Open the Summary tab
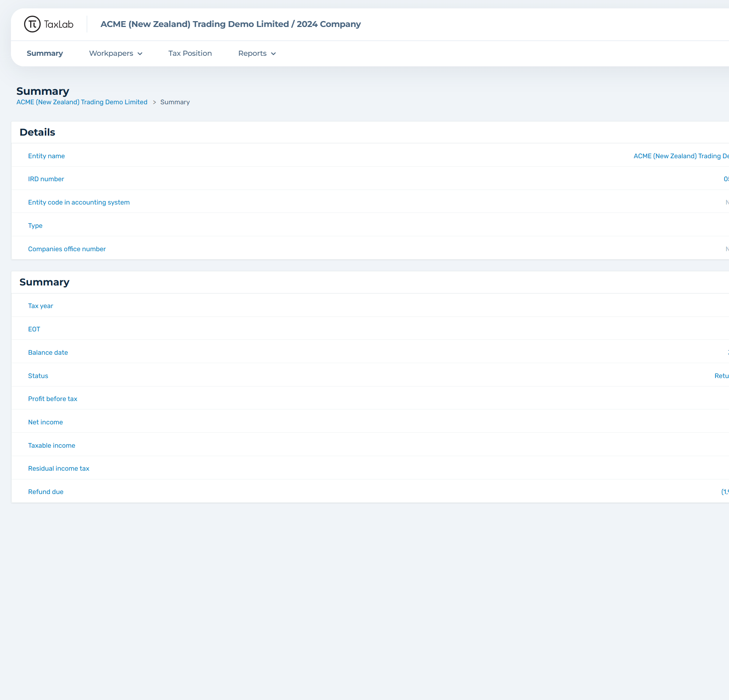Image resolution: width=729 pixels, height=700 pixels. pyautogui.click(x=44, y=53)
